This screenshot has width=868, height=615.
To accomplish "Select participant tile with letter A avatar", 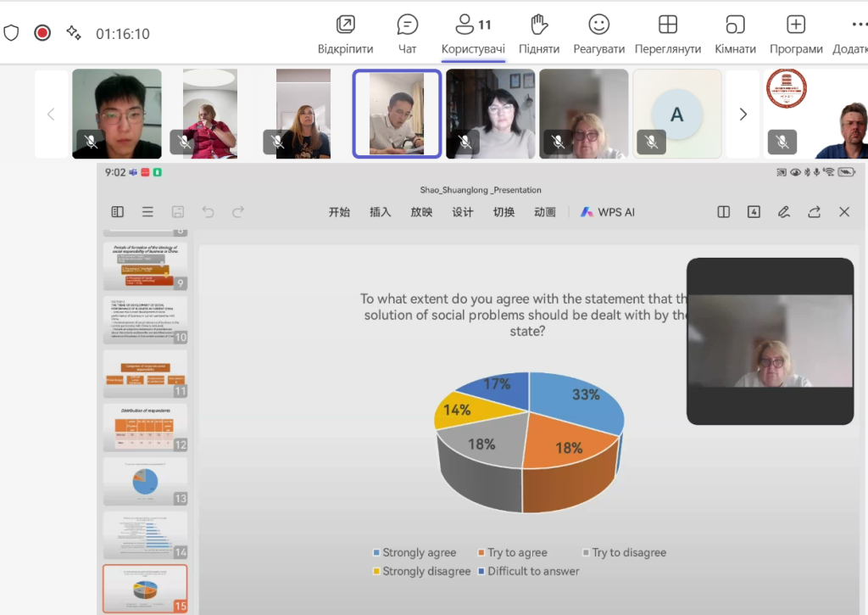I will tap(677, 114).
